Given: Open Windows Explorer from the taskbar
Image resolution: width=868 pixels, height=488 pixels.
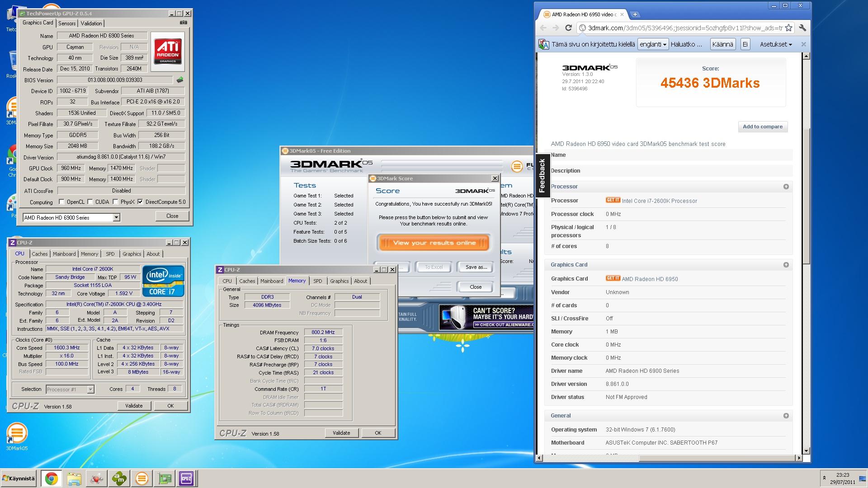Looking at the screenshot, I should click(x=74, y=479).
